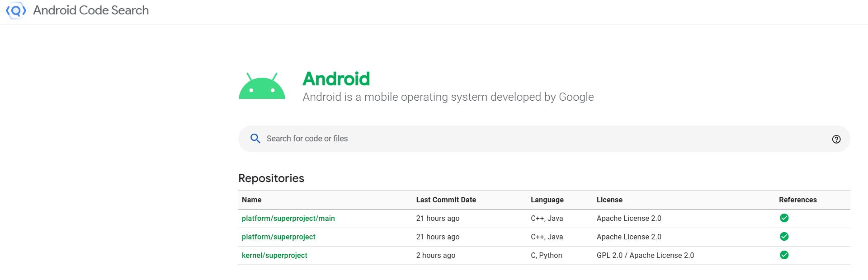This screenshot has width=868, height=280.
Task: Open the platform/superproject/main repository
Action: (288, 219)
